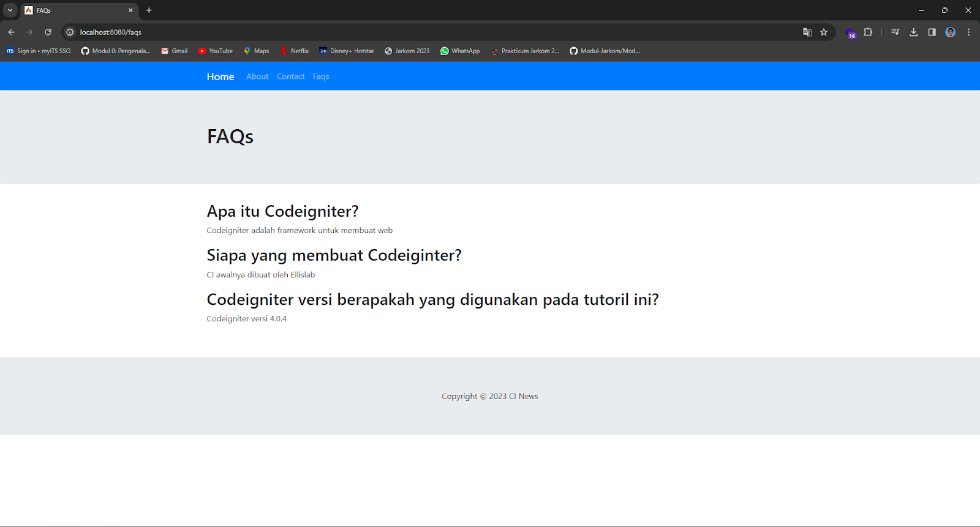Open the Chrome profile avatar
The image size is (980, 527).
[x=951, y=32]
